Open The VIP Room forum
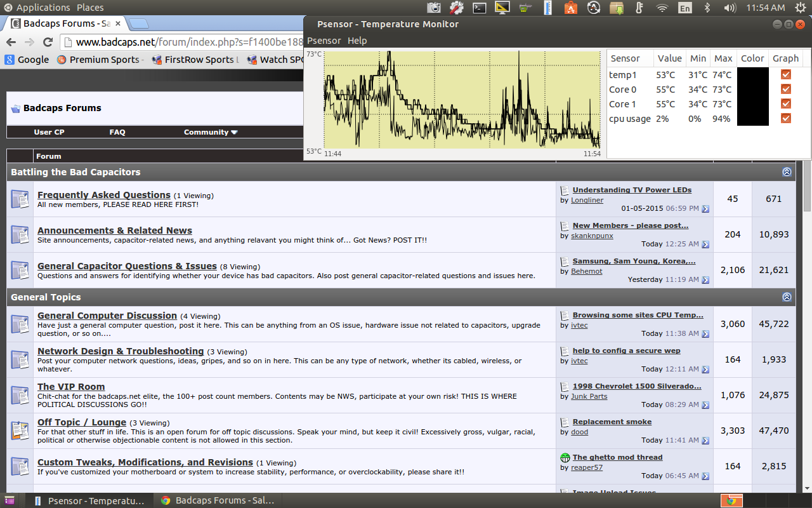The width and height of the screenshot is (812, 508). click(x=71, y=387)
